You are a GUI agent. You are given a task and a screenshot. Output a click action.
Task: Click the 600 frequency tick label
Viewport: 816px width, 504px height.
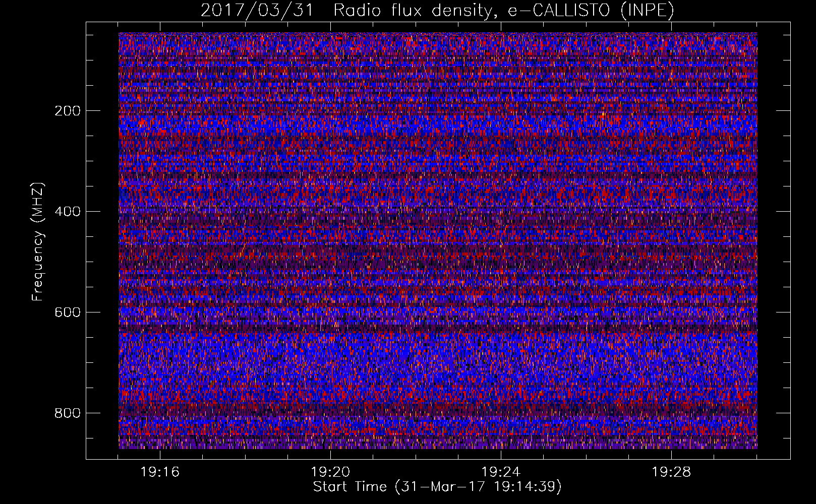(x=68, y=312)
